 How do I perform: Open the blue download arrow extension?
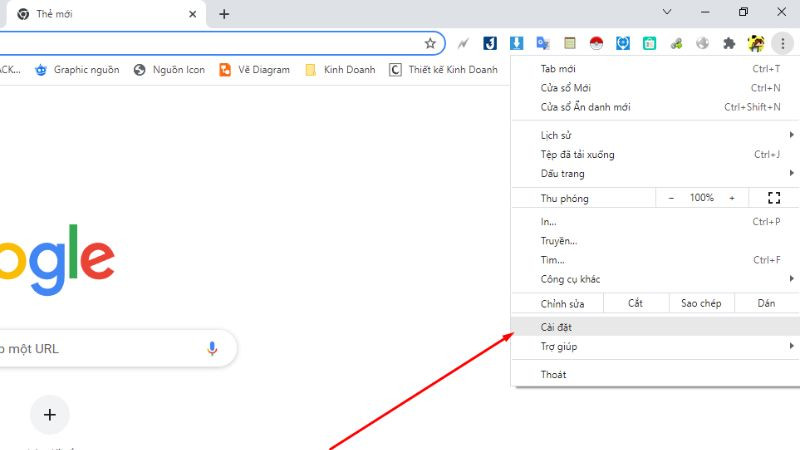point(516,43)
